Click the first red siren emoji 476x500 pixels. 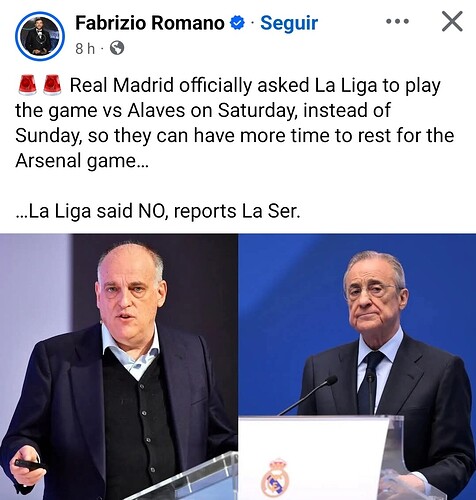[x=27, y=85]
